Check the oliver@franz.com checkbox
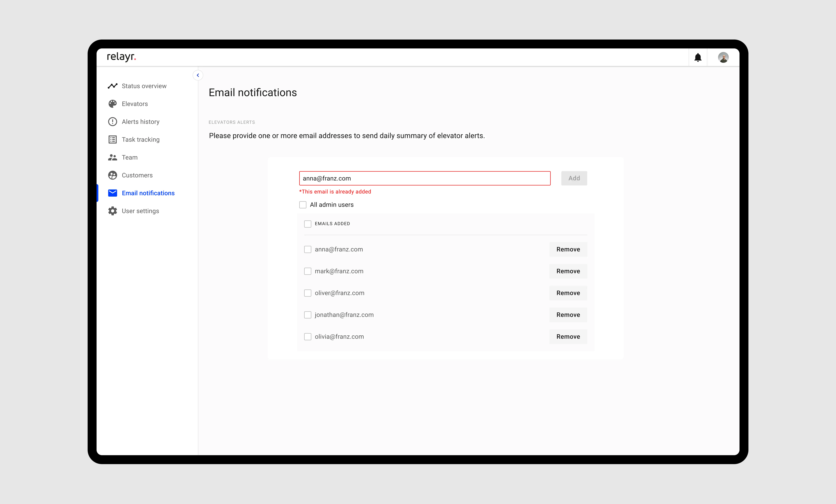The image size is (836, 504). (x=307, y=293)
